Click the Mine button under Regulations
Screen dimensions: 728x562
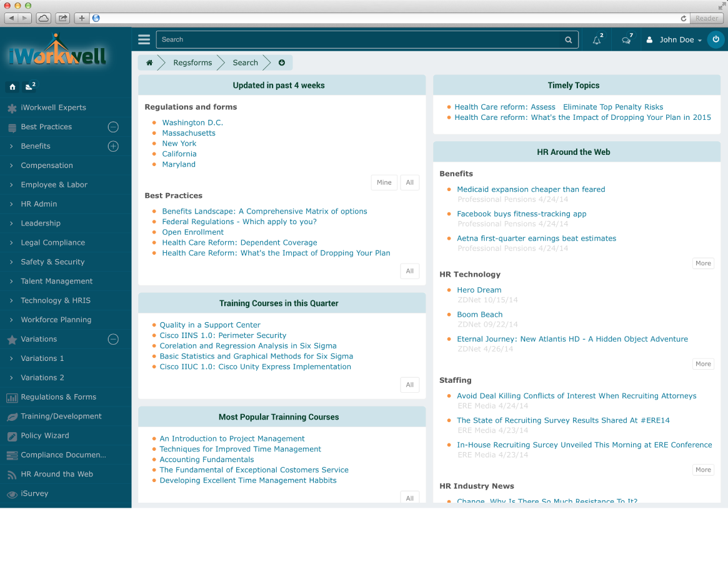tap(384, 182)
